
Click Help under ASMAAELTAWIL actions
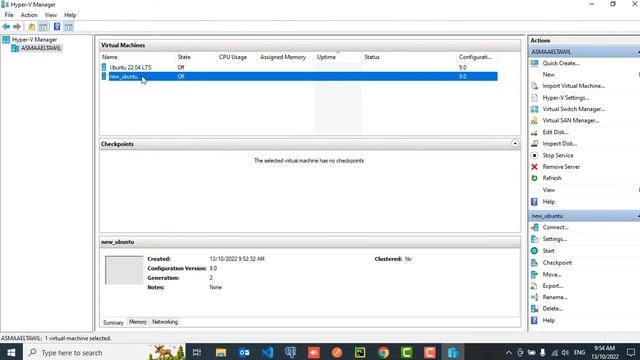(x=549, y=202)
